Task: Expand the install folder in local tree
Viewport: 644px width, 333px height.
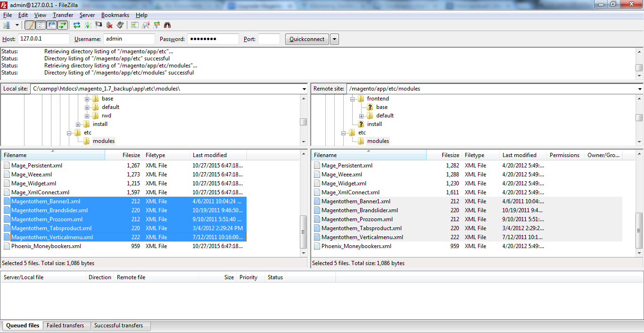Action: click(78, 124)
